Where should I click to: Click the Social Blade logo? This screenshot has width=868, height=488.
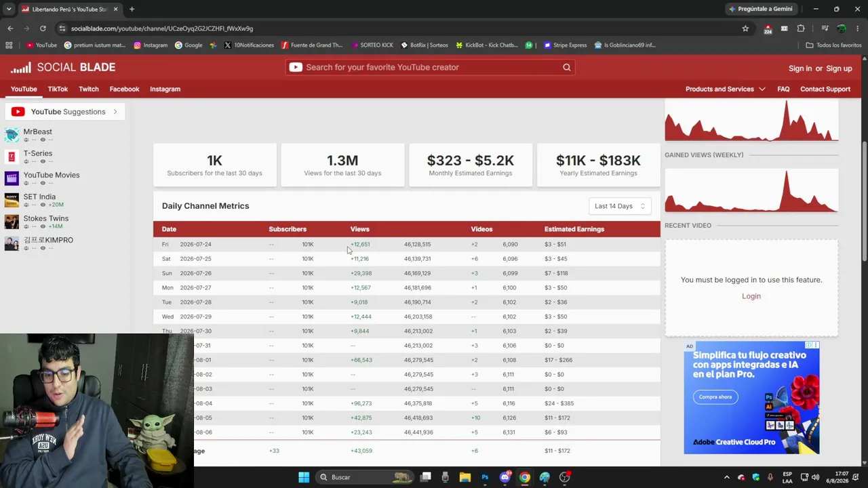click(63, 67)
